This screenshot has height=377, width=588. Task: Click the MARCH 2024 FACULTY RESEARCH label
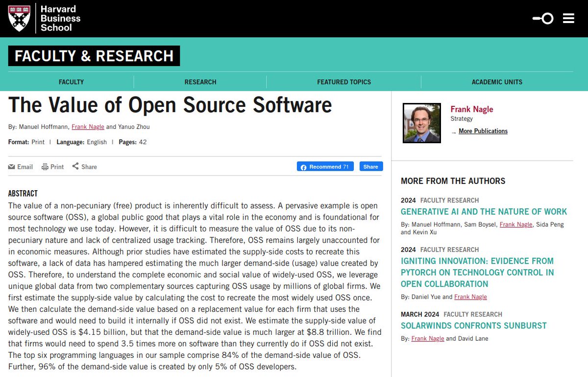tap(451, 314)
